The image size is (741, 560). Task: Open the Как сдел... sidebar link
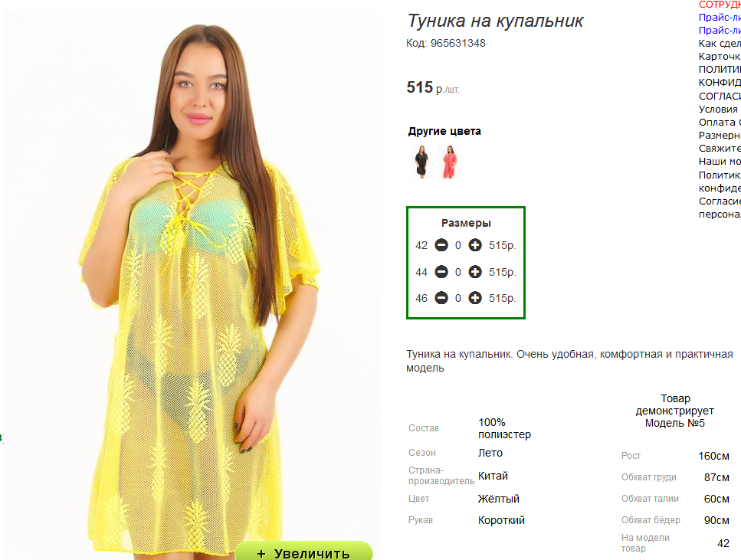click(720, 44)
